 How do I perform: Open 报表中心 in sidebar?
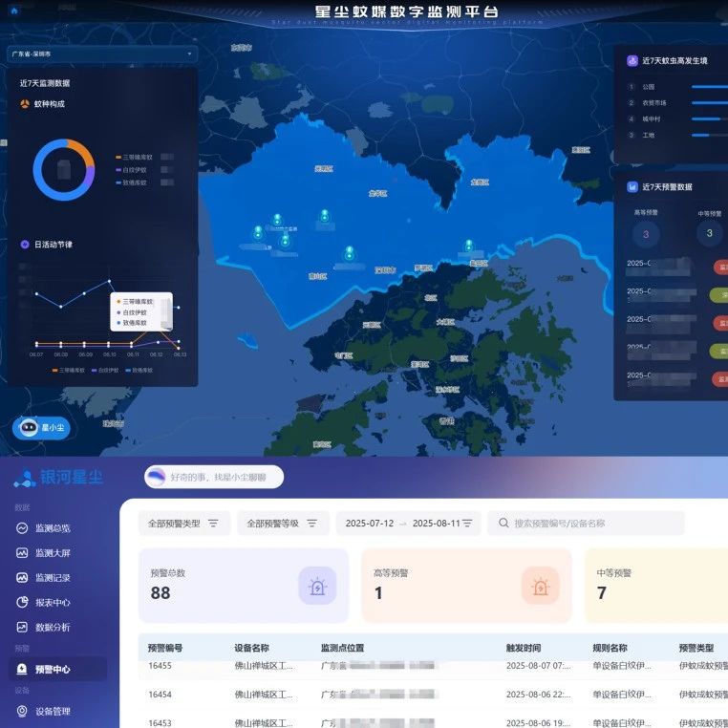43,602
